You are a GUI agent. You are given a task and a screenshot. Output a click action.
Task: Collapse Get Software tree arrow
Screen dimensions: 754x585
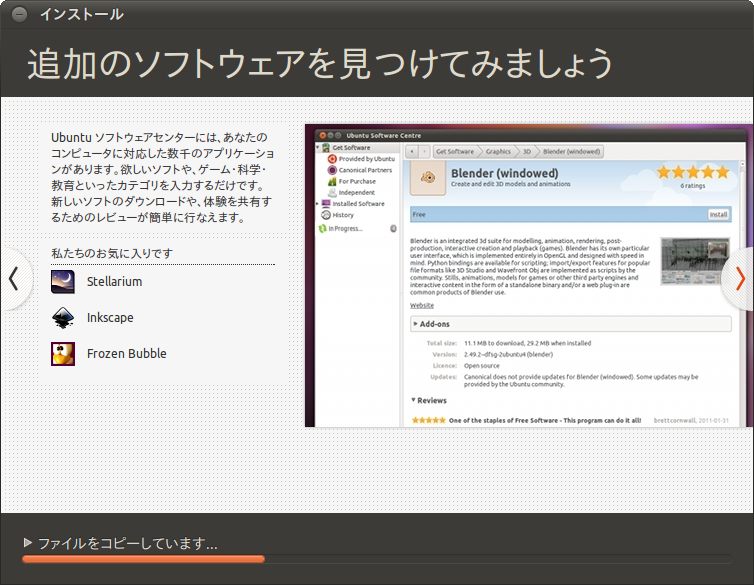(317, 147)
